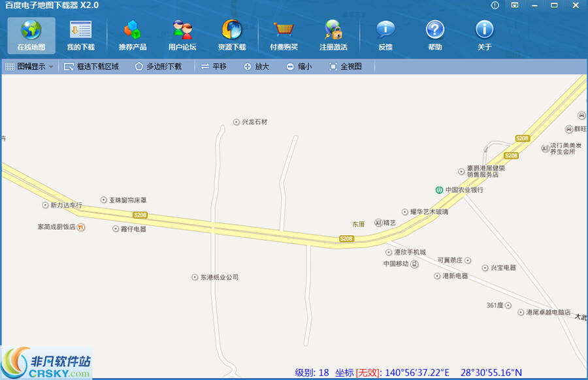
Task: Open the 用户论坛 user forum
Action: point(182,36)
